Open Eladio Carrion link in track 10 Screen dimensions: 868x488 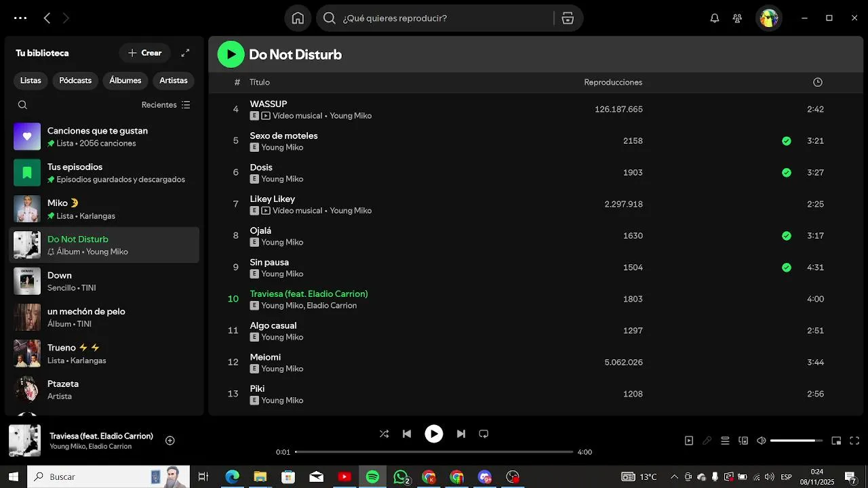point(332,306)
